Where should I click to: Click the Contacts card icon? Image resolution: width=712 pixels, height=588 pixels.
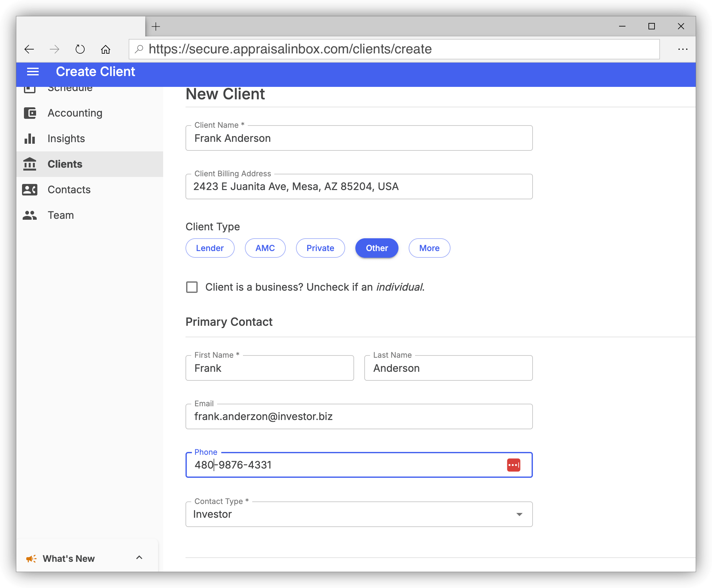[30, 190]
